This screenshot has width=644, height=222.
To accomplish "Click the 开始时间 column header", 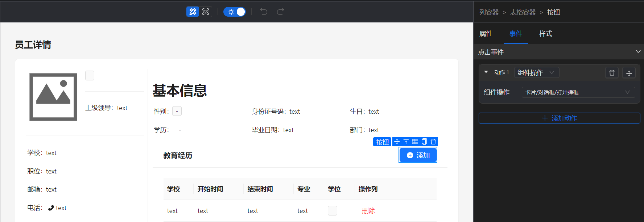I will pyautogui.click(x=210, y=189).
